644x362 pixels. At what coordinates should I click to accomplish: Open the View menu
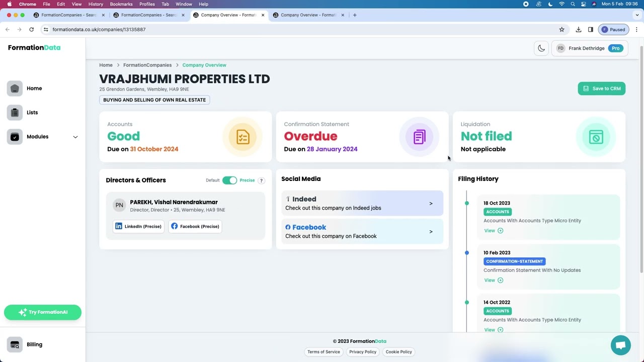click(76, 4)
